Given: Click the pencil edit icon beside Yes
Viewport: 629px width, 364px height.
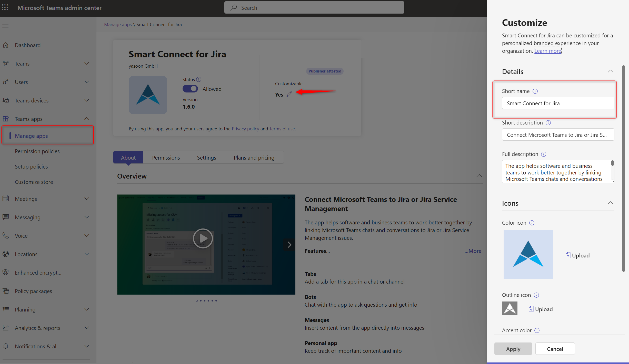Looking at the screenshot, I should [x=289, y=94].
